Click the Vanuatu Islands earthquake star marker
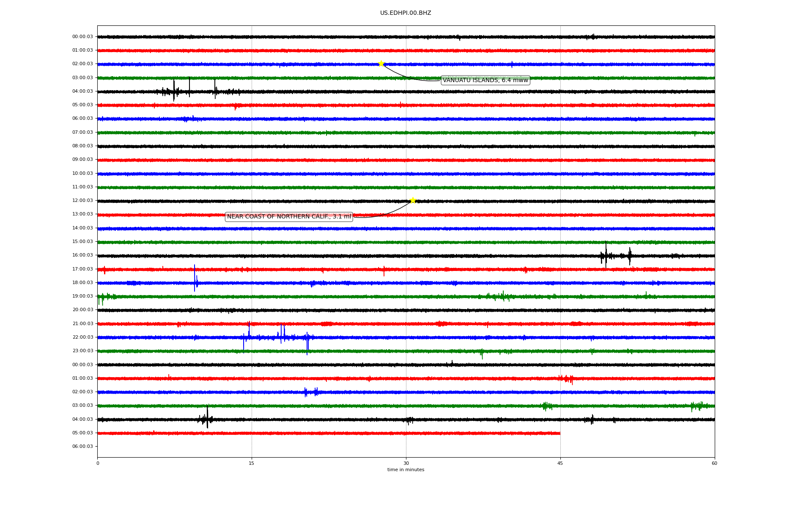The width and height of the screenshot is (812, 508). pos(381,63)
